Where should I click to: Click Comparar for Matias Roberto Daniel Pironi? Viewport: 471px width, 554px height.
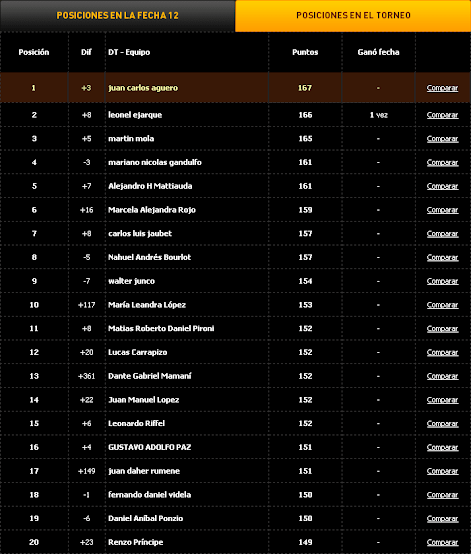[442, 329]
